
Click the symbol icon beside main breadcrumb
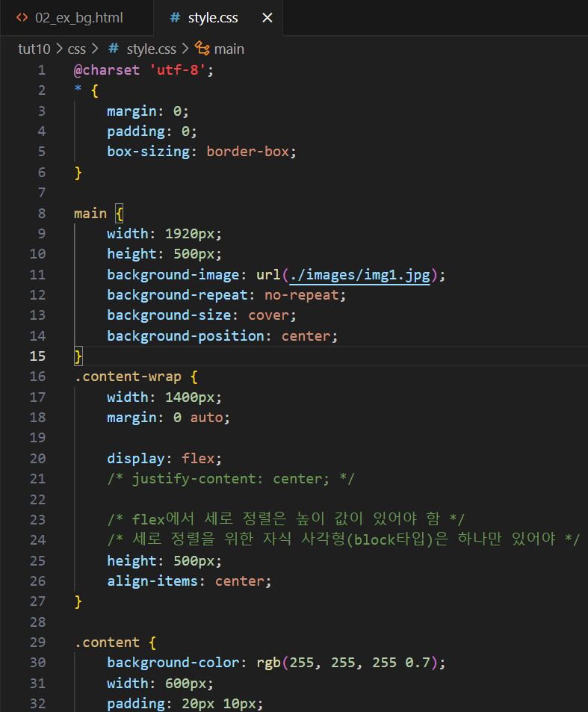point(202,48)
